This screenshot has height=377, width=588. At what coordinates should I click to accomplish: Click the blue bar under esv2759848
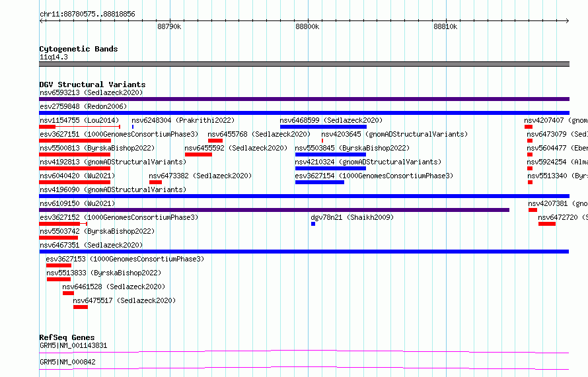click(x=304, y=113)
